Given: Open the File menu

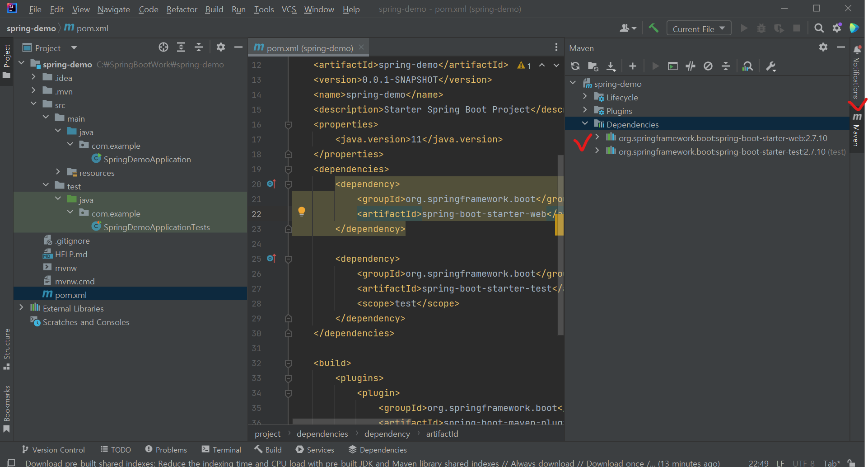Looking at the screenshot, I should tap(35, 9).
